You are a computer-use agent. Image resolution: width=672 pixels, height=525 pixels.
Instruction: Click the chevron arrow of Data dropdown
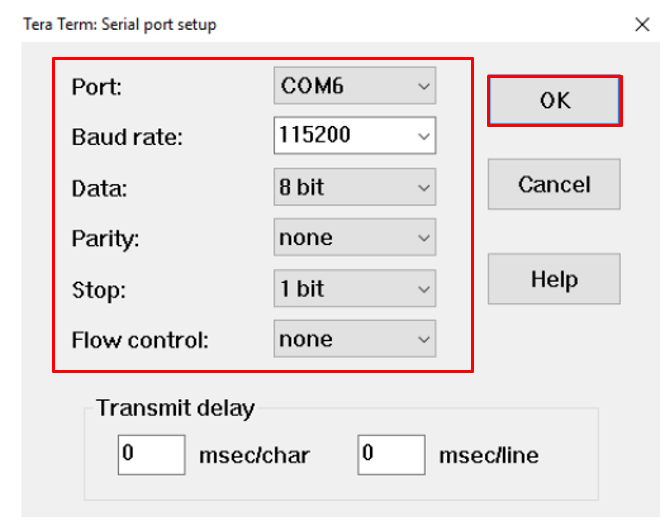coord(423,187)
